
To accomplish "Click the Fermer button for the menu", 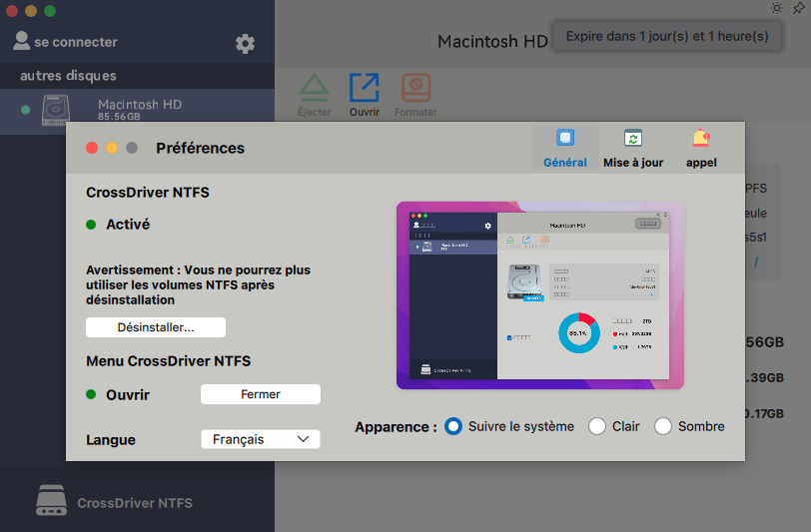I will coord(261,394).
